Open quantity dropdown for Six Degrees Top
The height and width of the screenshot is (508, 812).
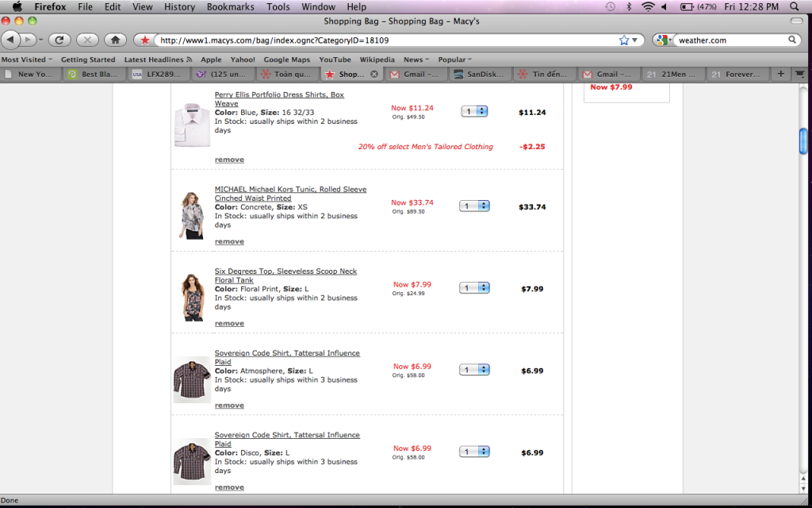click(475, 288)
